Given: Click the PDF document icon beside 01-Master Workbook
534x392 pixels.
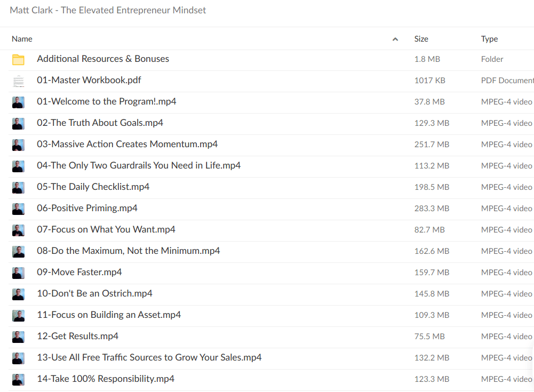Looking at the screenshot, I should pos(18,81).
